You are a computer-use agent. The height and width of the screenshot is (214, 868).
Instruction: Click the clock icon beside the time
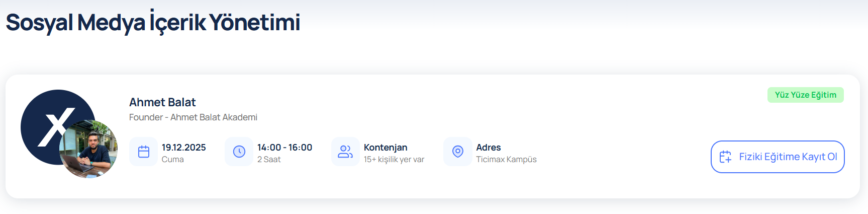[x=239, y=152]
